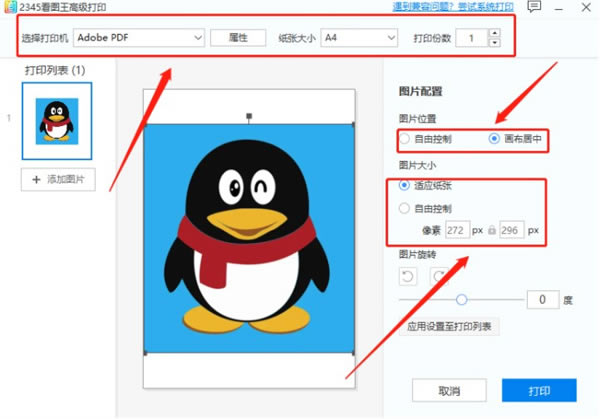Increase print copies with up arrow
The height and width of the screenshot is (419, 600).
pos(495,33)
